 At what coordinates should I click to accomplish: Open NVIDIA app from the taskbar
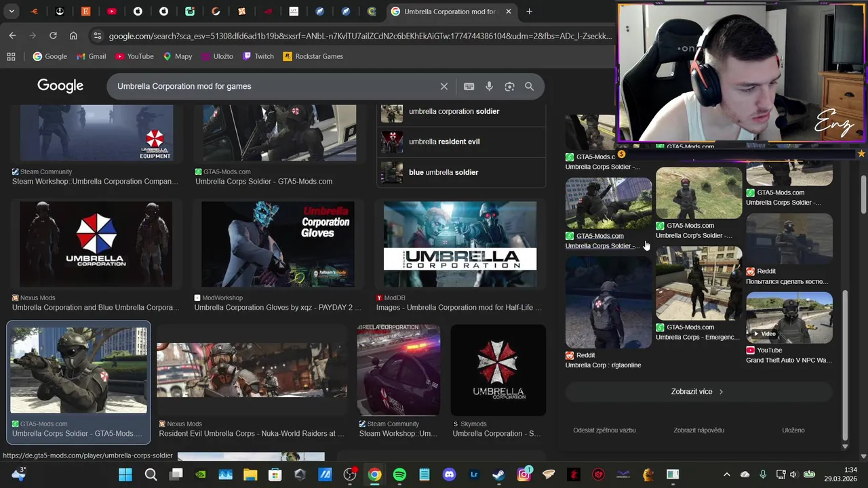click(200, 474)
